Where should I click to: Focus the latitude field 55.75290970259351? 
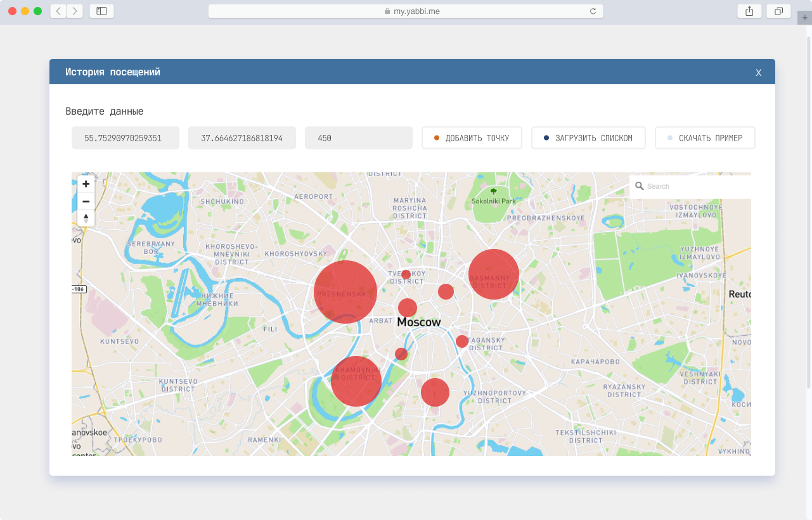(x=126, y=138)
